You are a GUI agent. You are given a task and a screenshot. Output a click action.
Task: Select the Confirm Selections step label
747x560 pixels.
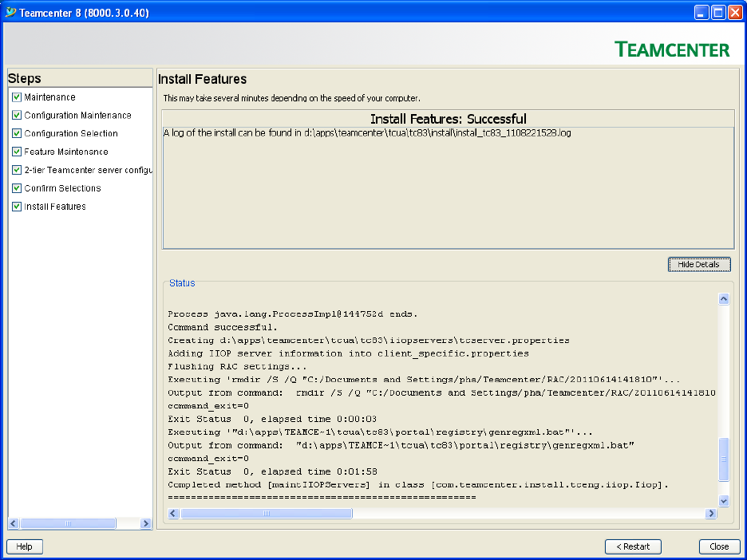click(62, 188)
